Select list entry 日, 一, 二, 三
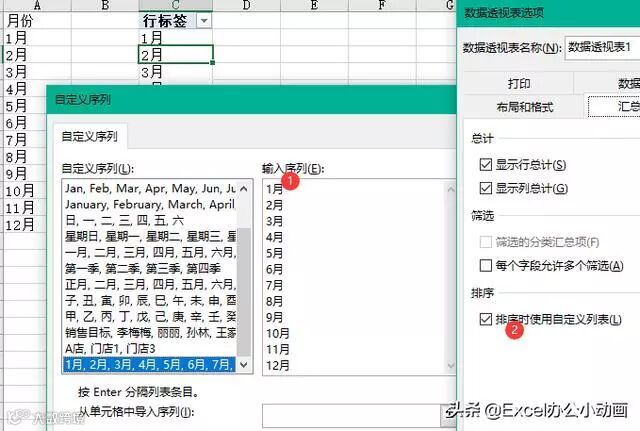This screenshot has width=640, height=431. [x=150, y=220]
